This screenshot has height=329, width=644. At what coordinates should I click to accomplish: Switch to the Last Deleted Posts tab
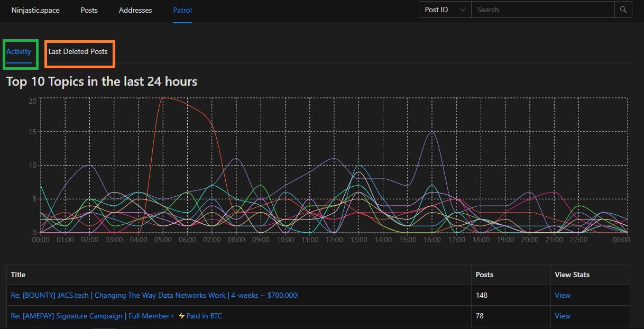coord(78,51)
